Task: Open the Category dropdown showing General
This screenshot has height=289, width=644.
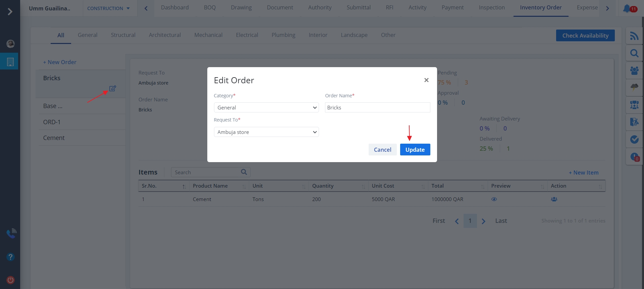Action: coord(266,108)
